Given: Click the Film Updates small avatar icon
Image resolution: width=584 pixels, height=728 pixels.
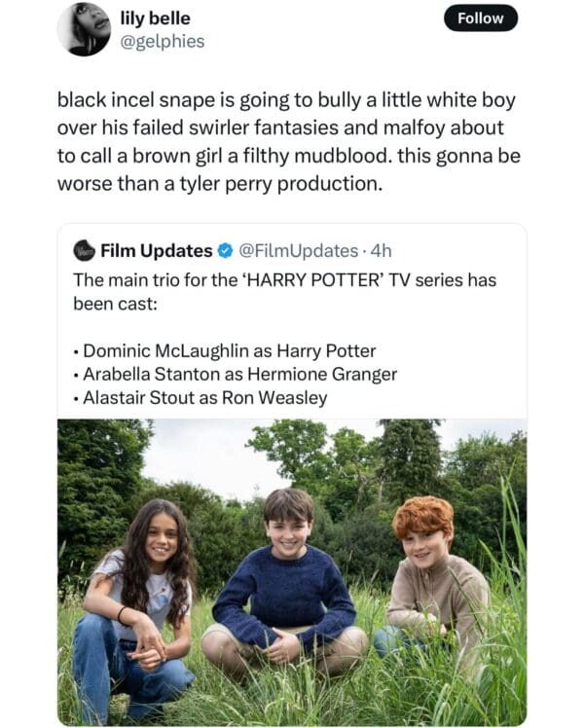Looking at the screenshot, I should click(x=84, y=251).
